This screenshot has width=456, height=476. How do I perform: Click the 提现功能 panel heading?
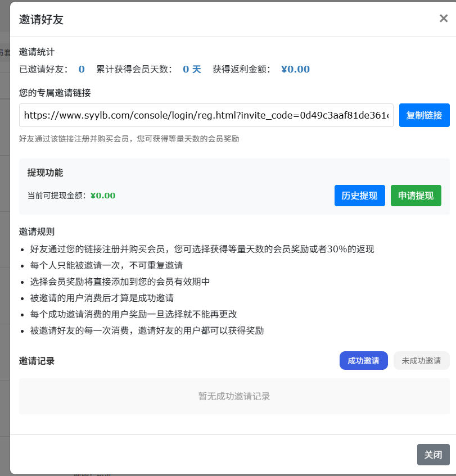pyautogui.click(x=45, y=173)
